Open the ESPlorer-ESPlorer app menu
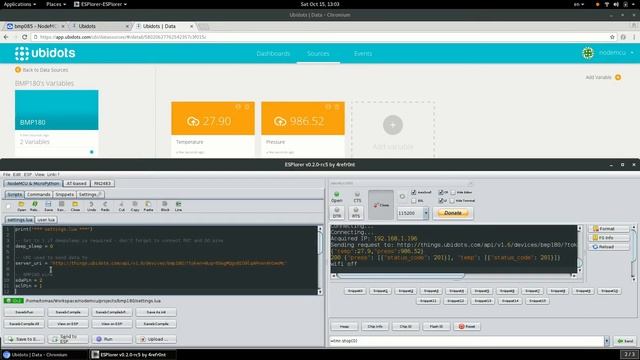This screenshot has width=640, height=360. tap(100, 4)
